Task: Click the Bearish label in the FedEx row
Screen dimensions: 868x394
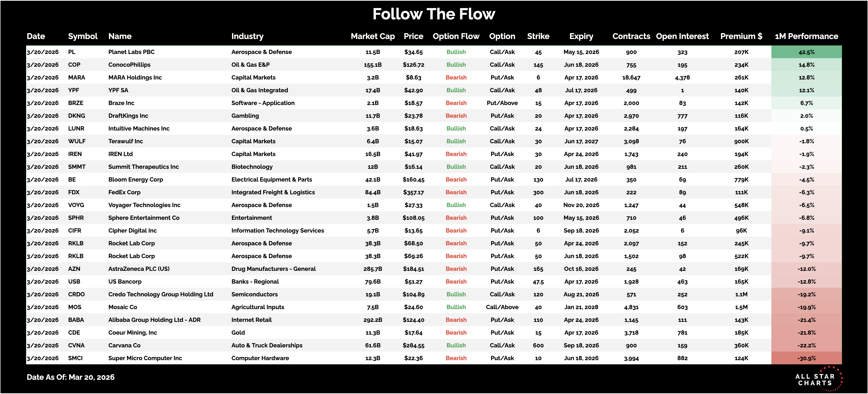Action: coord(456,192)
